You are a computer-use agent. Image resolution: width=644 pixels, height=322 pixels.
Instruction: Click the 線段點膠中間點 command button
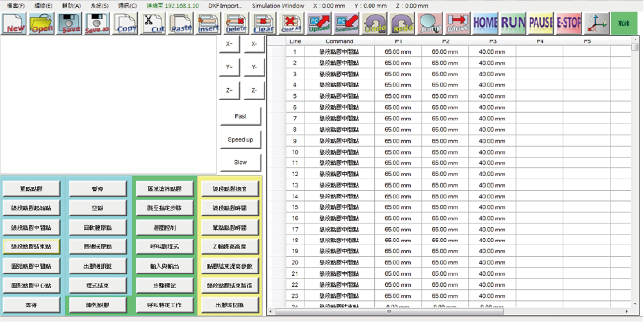pos(31,228)
